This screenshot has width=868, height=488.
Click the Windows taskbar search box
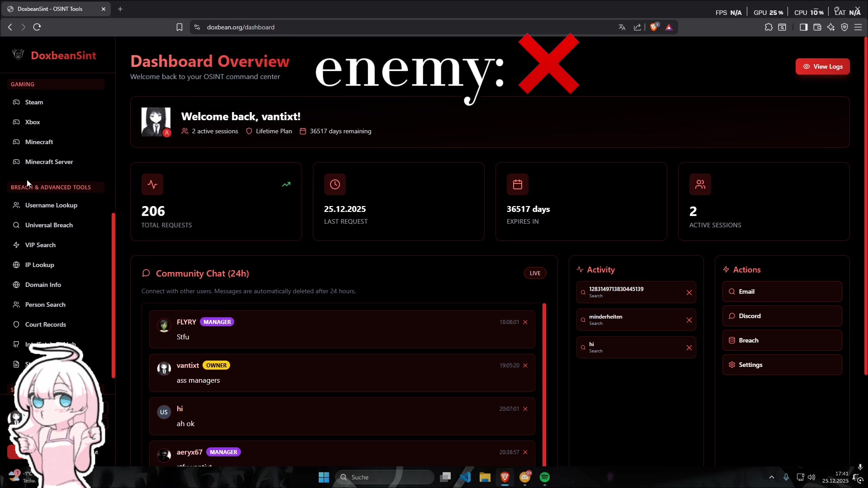384,477
